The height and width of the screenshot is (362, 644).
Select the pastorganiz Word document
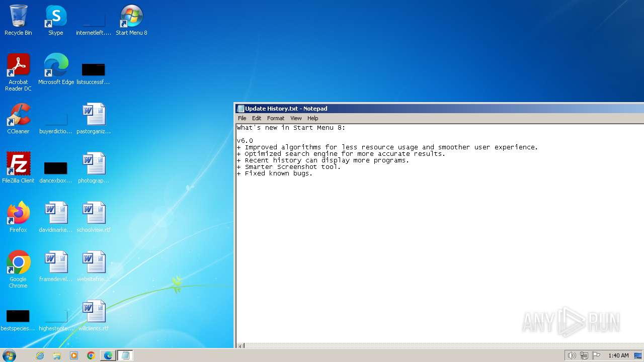pyautogui.click(x=94, y=119)
